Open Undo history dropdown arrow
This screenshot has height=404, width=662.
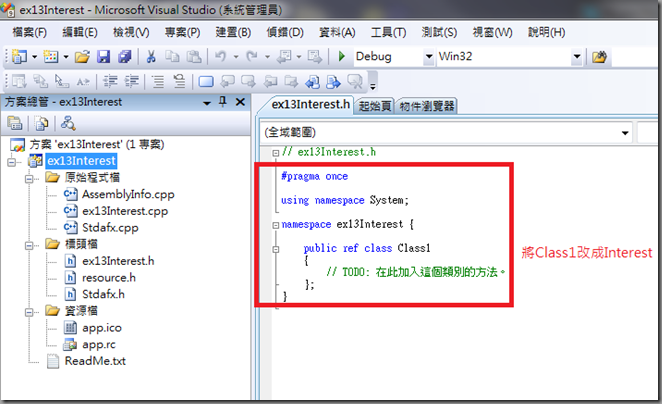point(236,57)
